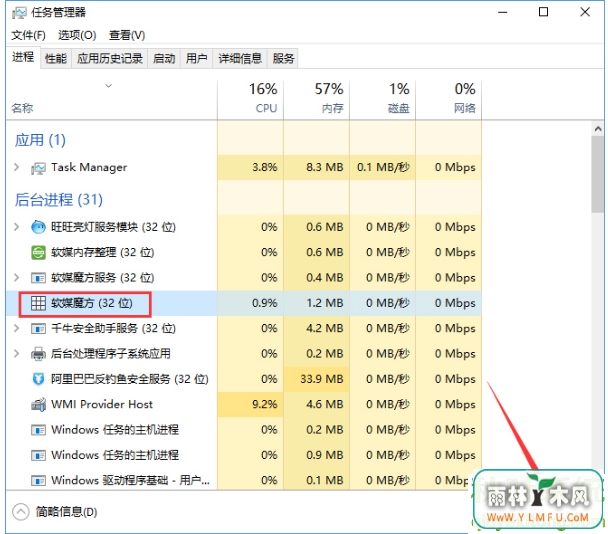Click the printer icon of 后台处理程序子系统应用
Image resolution: width=608 pixels, height=534 pixels.
point(38,354)
